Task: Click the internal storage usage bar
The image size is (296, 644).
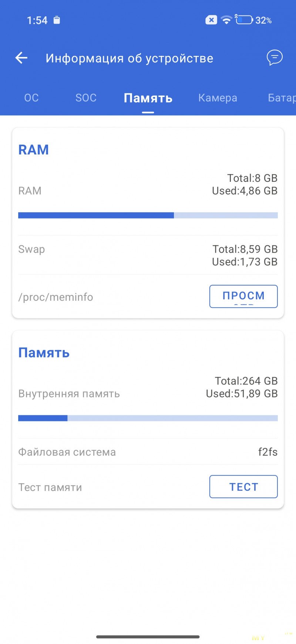Action: 148,418
